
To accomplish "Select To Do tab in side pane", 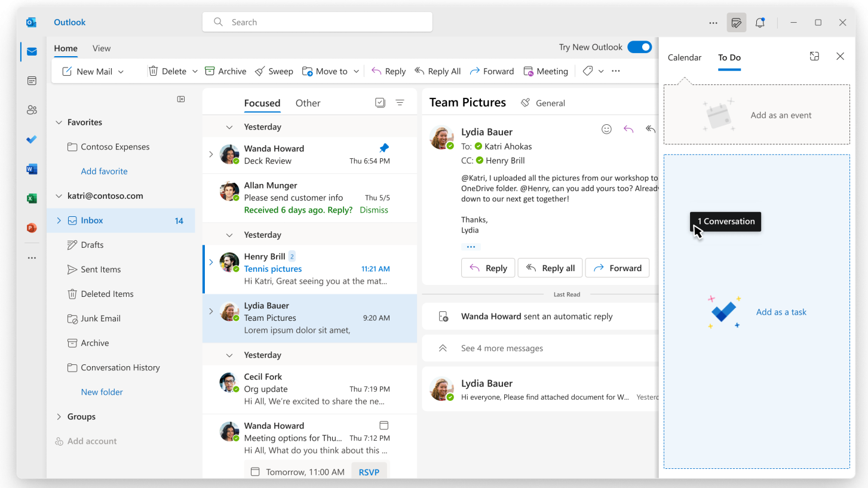I will click(729, 57).
